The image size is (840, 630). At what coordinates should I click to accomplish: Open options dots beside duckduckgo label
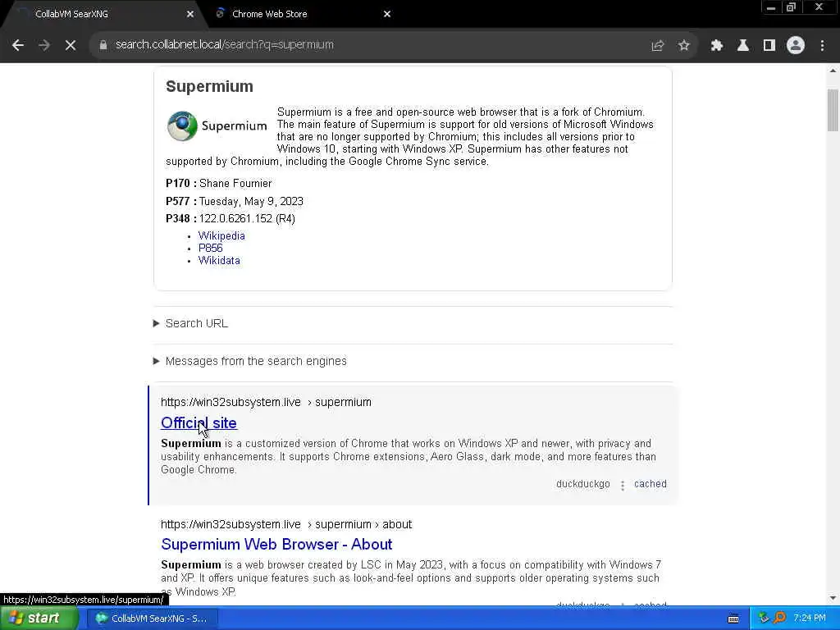(x=622, y=486)
